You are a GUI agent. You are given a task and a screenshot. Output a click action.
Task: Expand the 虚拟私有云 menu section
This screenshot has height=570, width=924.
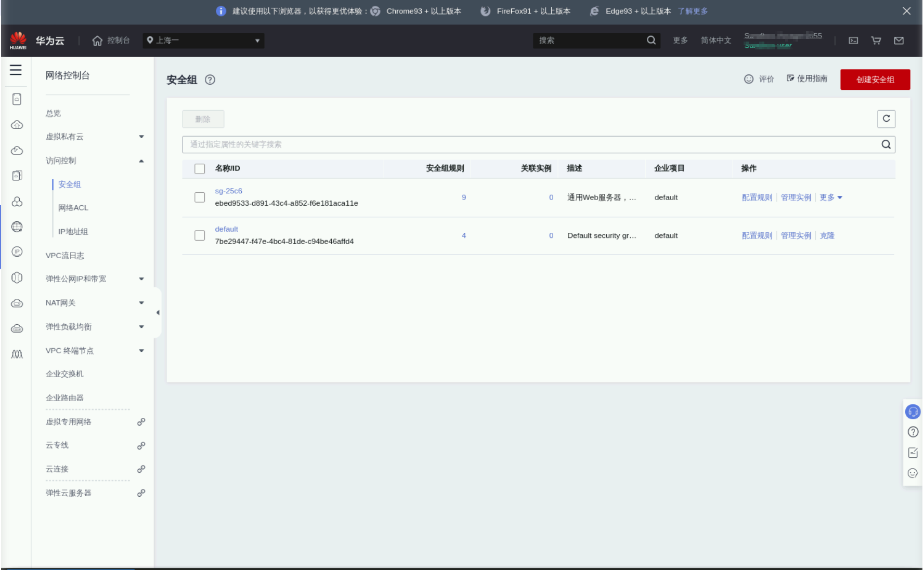coord(141,137)
